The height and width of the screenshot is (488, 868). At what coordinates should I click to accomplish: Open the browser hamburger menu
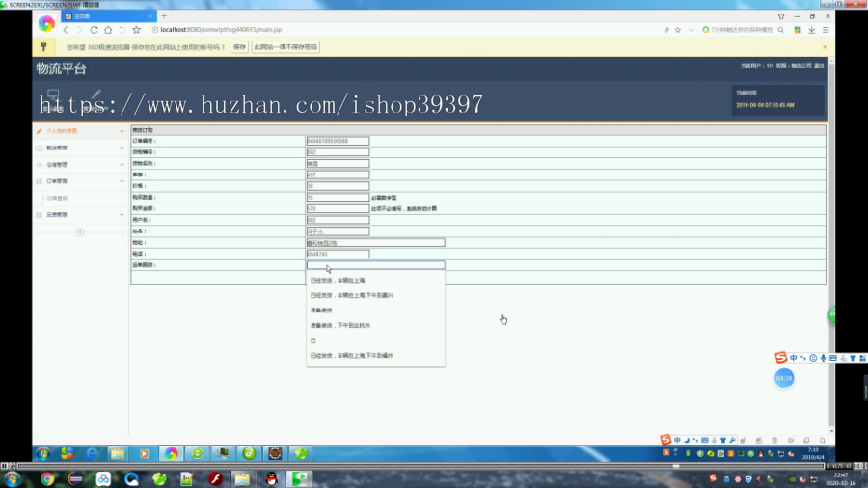click(x=826, y=30)
